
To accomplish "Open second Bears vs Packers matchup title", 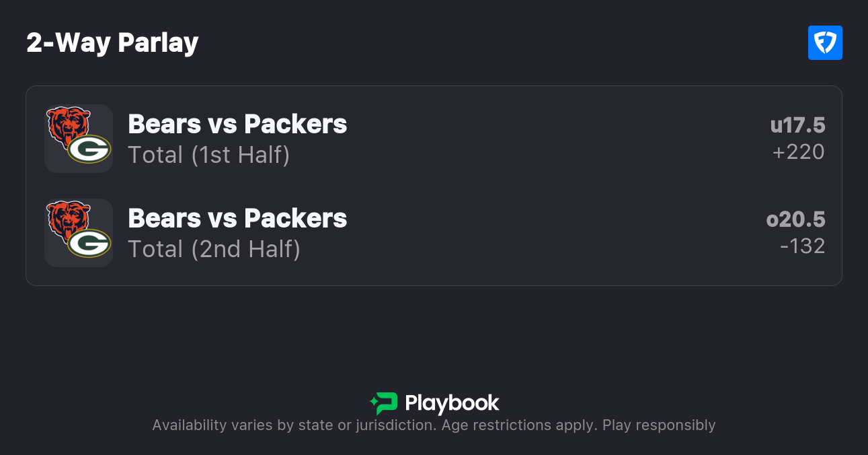I will coord(237,218).
